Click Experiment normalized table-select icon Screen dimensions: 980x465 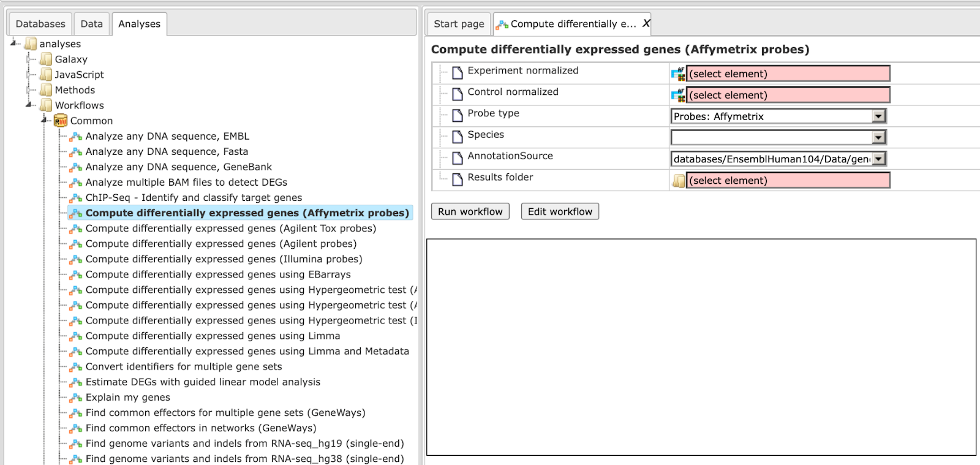[678, 74]
